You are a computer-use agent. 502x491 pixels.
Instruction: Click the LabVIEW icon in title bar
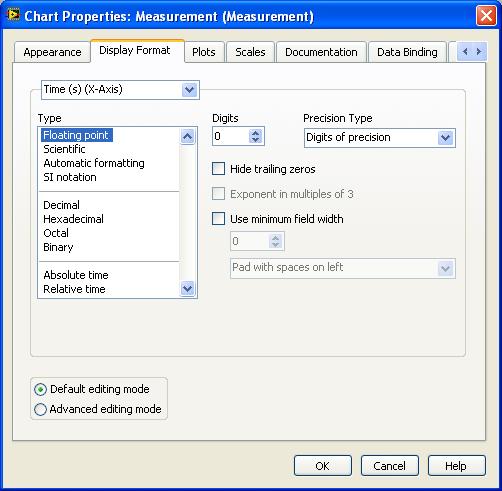pos(13,15)
